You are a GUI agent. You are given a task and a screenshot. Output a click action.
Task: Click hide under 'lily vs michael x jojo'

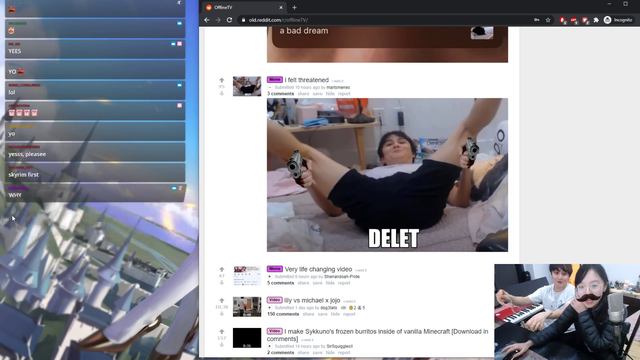335,314
